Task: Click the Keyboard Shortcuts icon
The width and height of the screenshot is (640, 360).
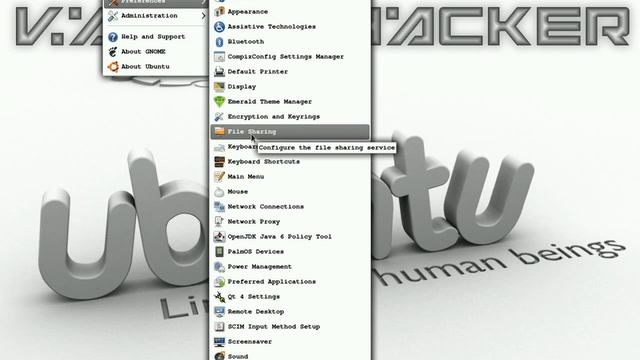Action: (x=219, y=162)
